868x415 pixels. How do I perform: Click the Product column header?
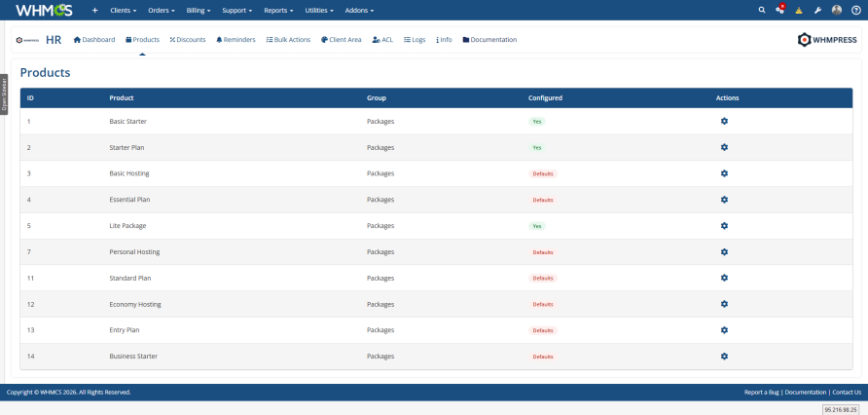(122, 98)
